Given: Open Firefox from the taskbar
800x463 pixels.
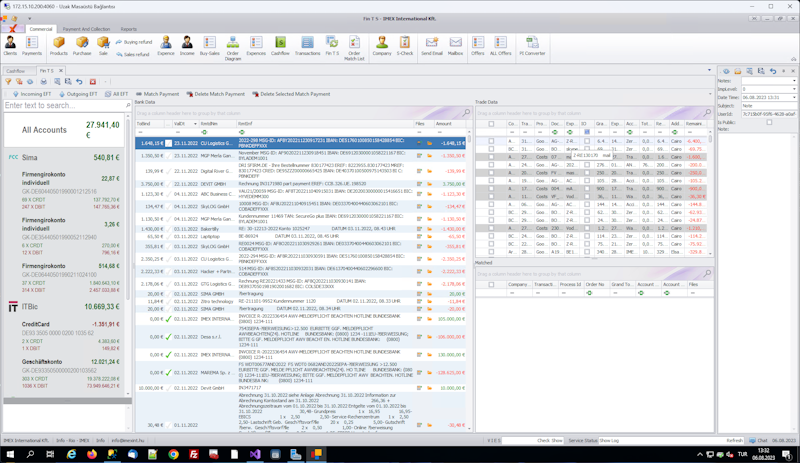Looking at the screenshot, I should tap(92, 454).
